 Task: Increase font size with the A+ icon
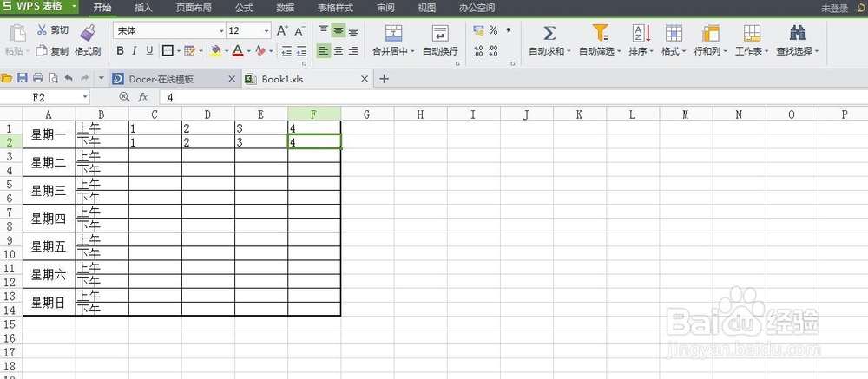[x=282, y=31]
